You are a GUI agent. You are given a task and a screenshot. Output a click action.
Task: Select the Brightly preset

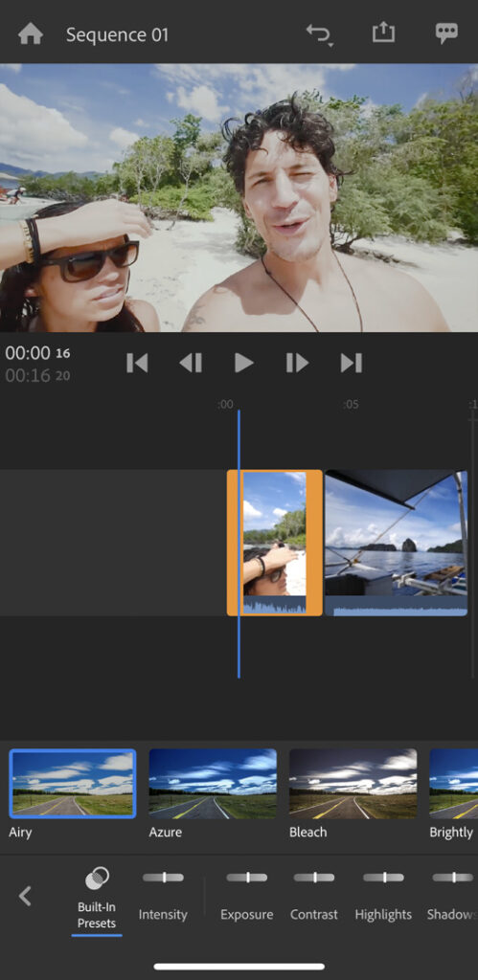(454, 784)
